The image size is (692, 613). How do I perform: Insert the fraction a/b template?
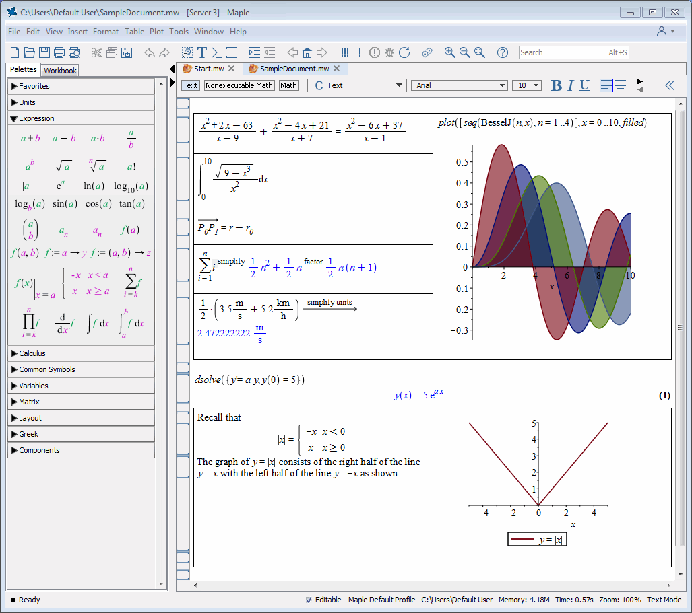click(x=130, y=139)
